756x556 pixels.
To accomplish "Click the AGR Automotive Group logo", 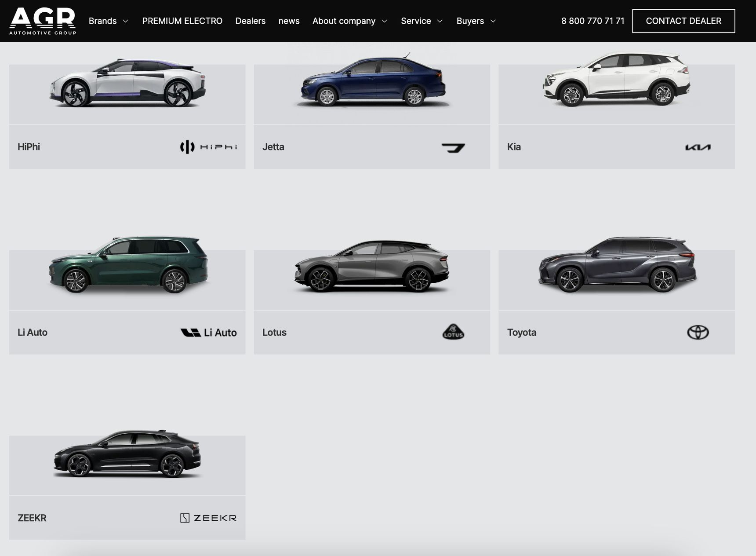I will point(43,21).
